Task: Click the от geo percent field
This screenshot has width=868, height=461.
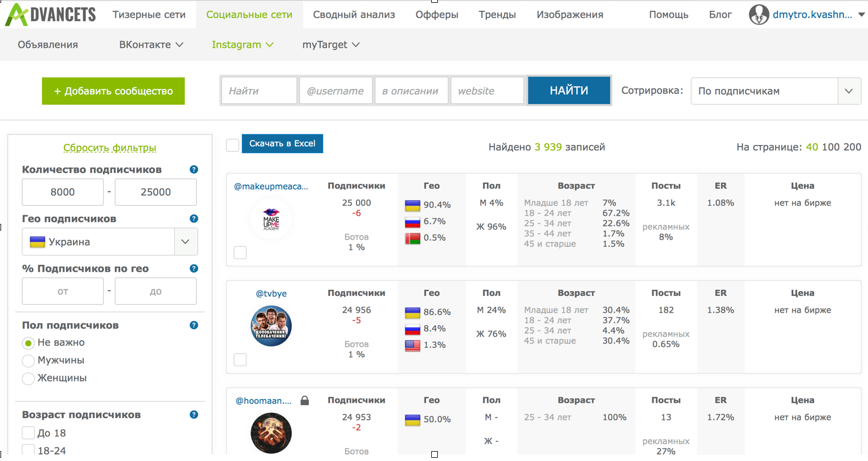Action: coord(63,291)
